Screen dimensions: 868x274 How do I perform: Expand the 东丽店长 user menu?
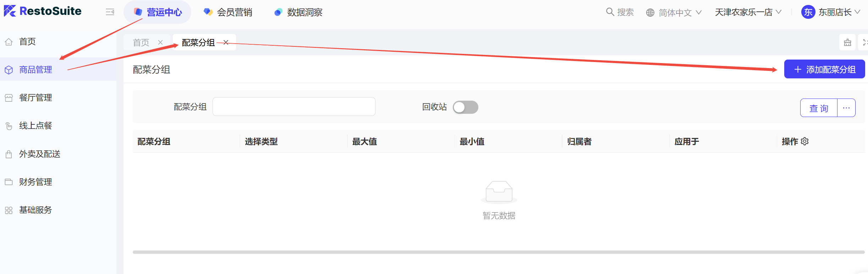click(839, 12)
